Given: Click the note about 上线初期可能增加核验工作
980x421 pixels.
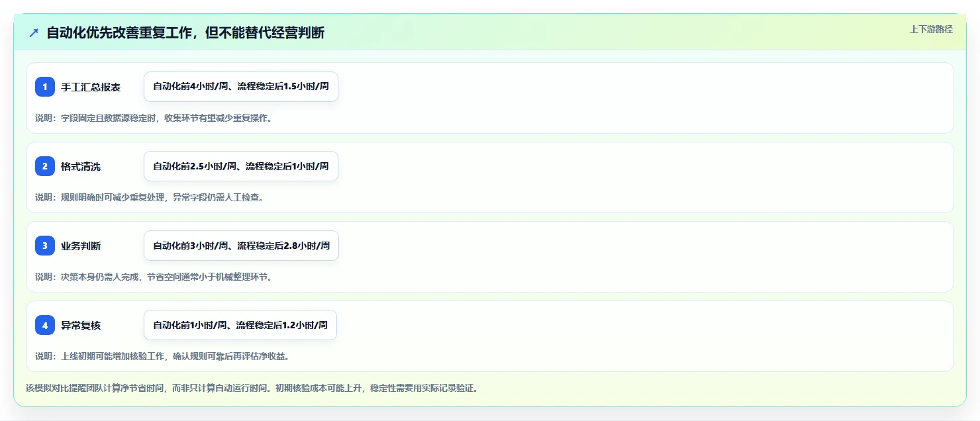Looking at the screenshot, I should pos(162,356).
